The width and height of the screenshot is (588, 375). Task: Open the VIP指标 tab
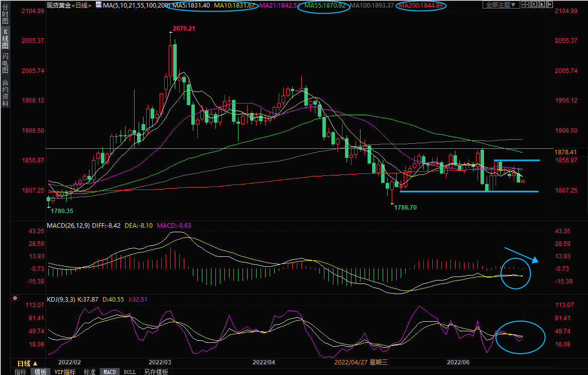click(65, 372)
